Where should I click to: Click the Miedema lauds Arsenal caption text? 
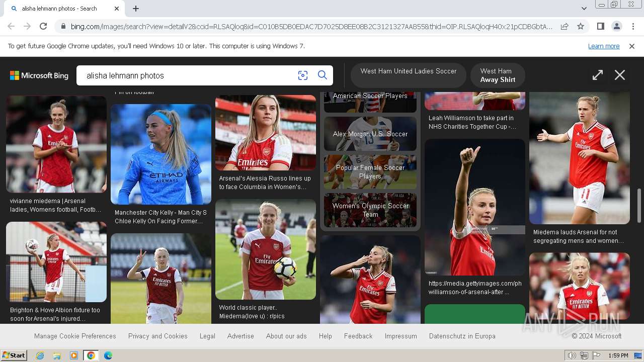579,236
